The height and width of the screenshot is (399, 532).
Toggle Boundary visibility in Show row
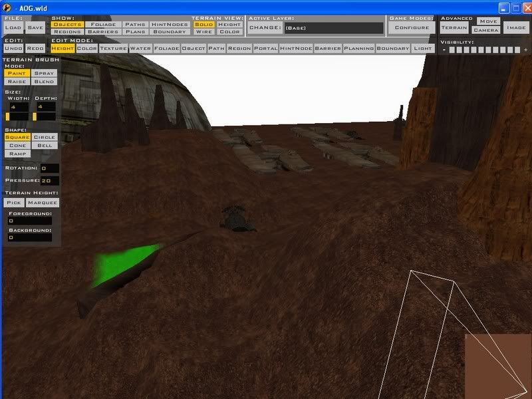tap(170, 32)
